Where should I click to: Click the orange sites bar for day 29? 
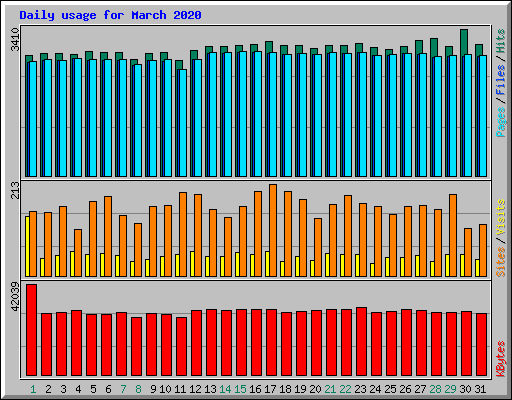click(453, 235)
